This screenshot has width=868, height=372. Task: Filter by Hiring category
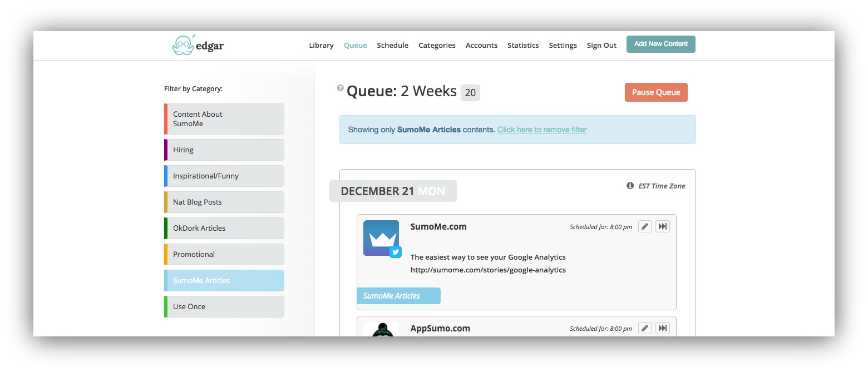[224, 150]
